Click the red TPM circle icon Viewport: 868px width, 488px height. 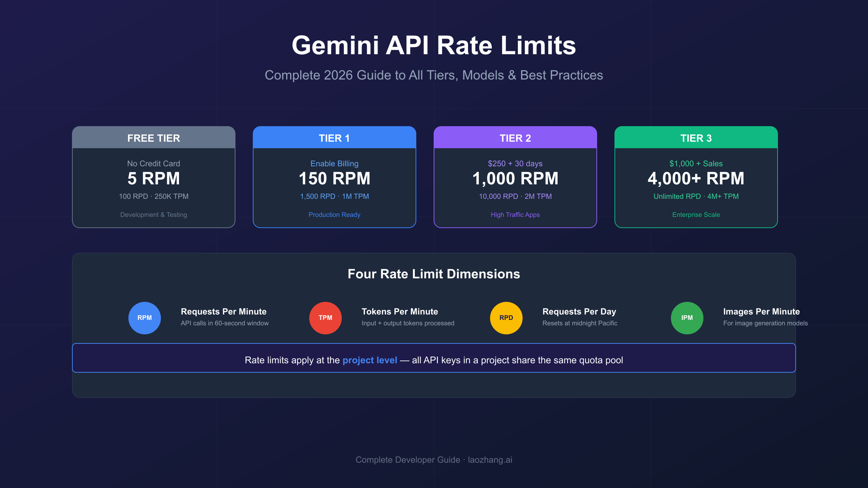coord(325,318)
